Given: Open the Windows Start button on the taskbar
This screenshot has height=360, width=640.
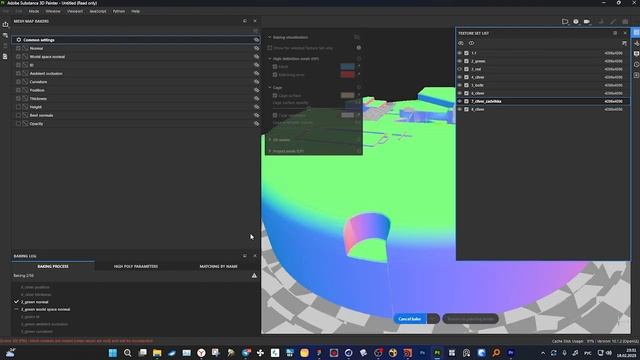Looking at the screenshot, I should [113, 353].
